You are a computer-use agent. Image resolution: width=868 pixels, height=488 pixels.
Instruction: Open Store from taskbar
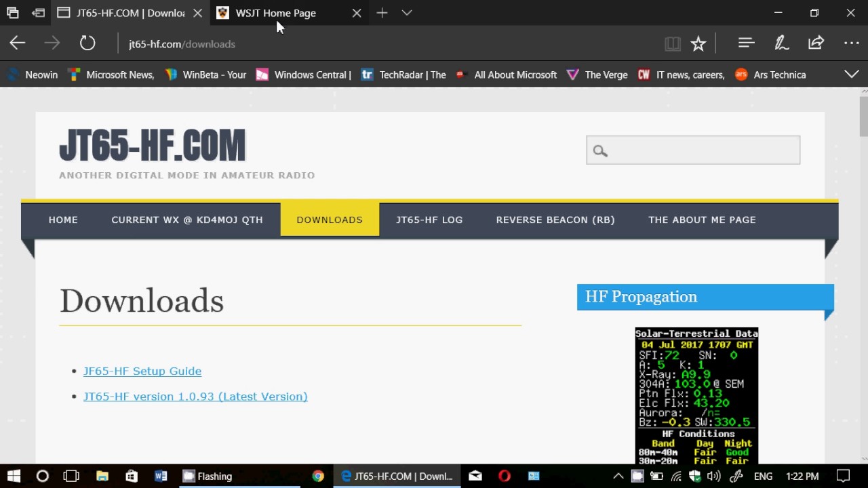pyautogui.click(x=132, y=476)
